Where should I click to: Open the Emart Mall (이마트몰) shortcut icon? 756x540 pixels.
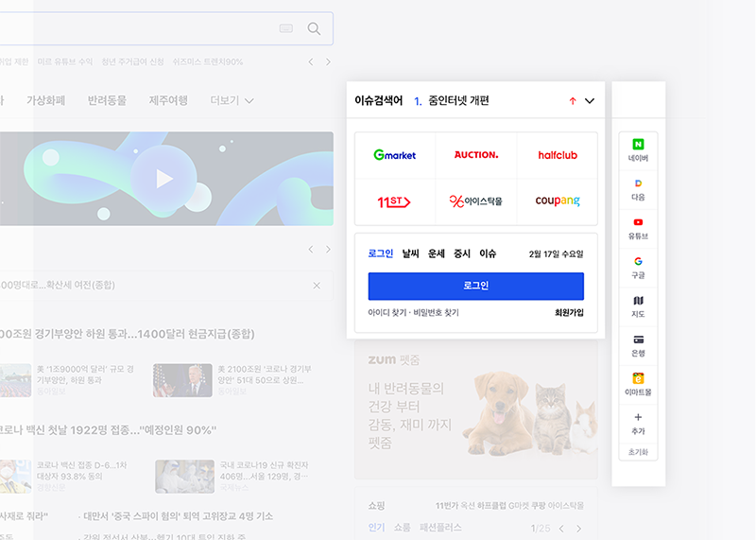638,385
